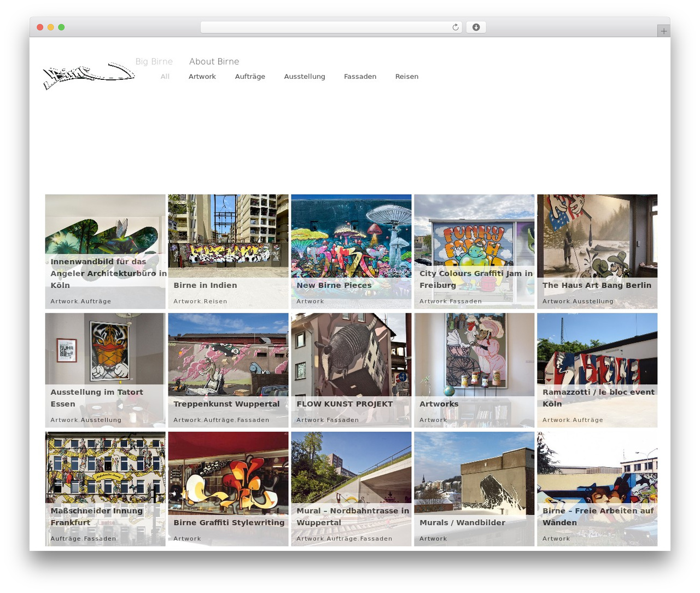
Task: Open the Artworks tile
Action: tap(474, 370)
